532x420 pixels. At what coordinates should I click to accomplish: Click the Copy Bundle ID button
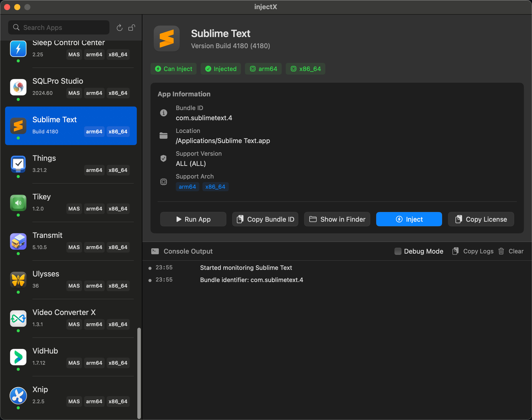265,219
